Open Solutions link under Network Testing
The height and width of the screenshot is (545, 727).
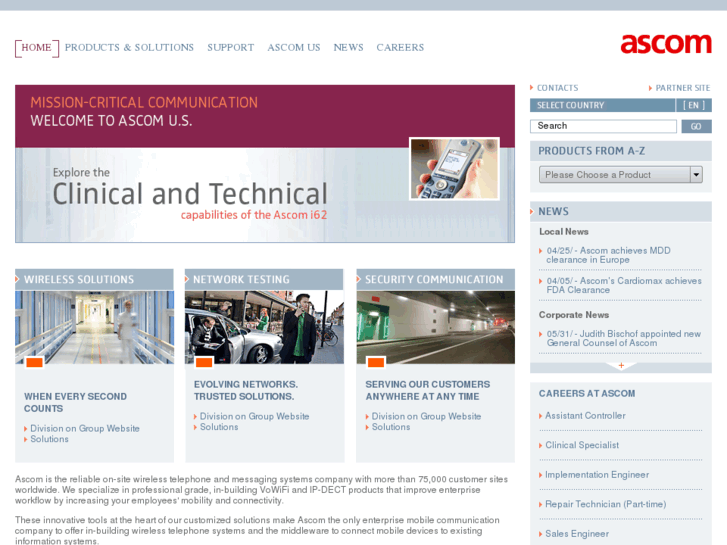[219, 427]
